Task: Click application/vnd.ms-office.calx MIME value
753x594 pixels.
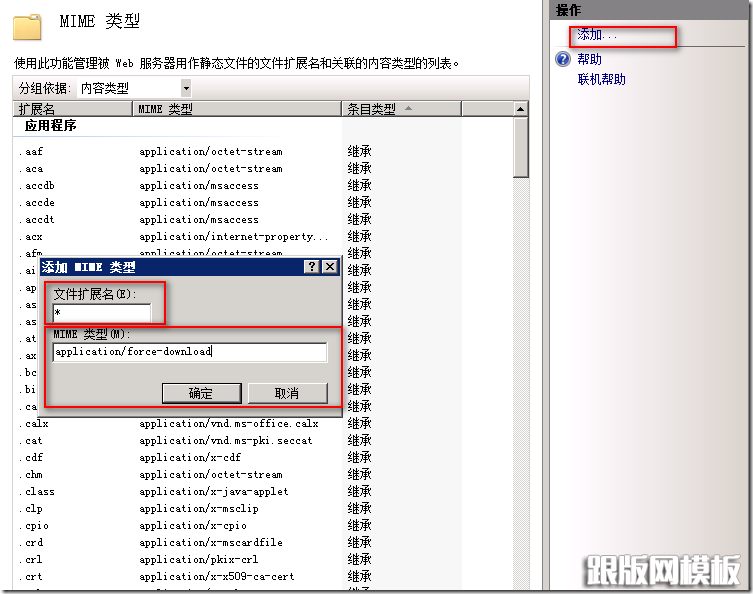Action: coord(229,424)
